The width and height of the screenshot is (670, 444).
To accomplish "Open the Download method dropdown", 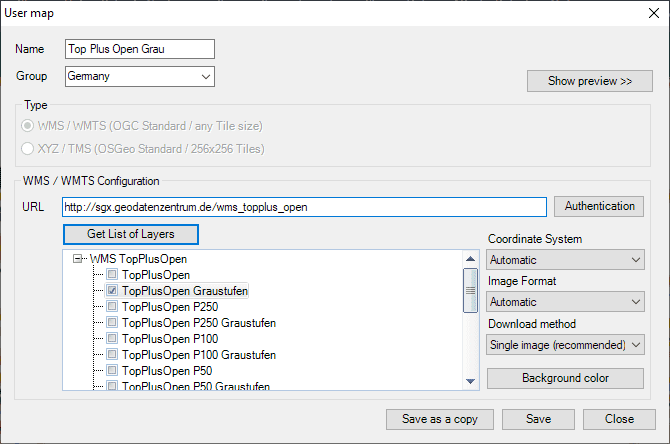I will [565, 344].
